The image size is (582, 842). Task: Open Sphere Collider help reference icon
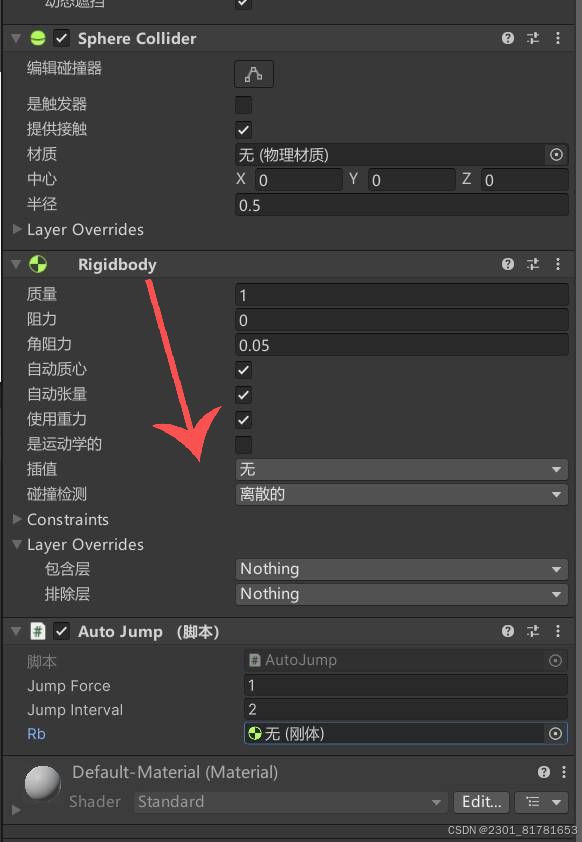pos(507,38)
